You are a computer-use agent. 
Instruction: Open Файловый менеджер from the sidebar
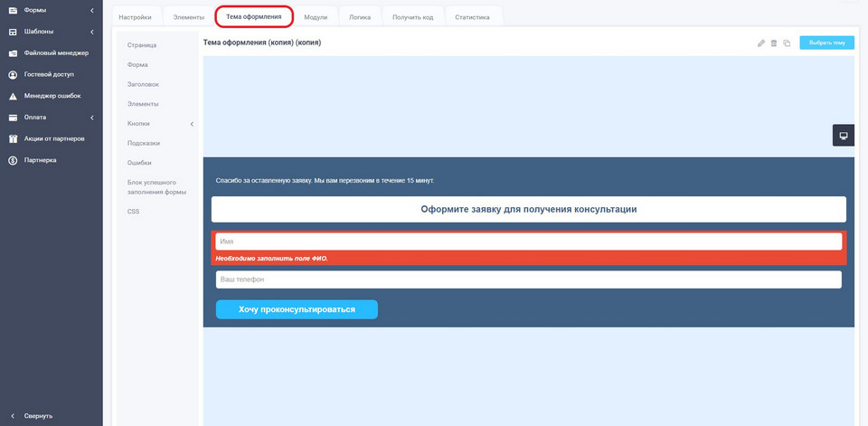point(55,52)
